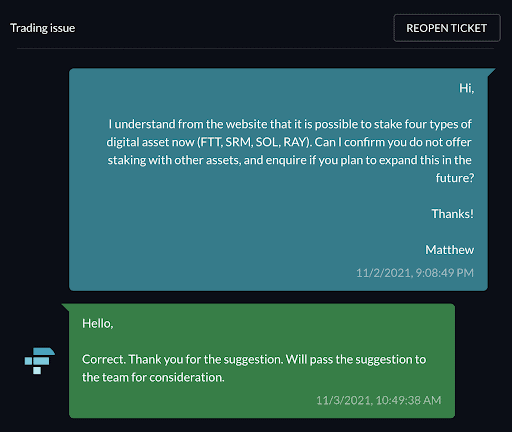The width and height of the screenshot is (512, 432).
Task: Click the Hello, greeting in support reply
Action: pos(98,323)
